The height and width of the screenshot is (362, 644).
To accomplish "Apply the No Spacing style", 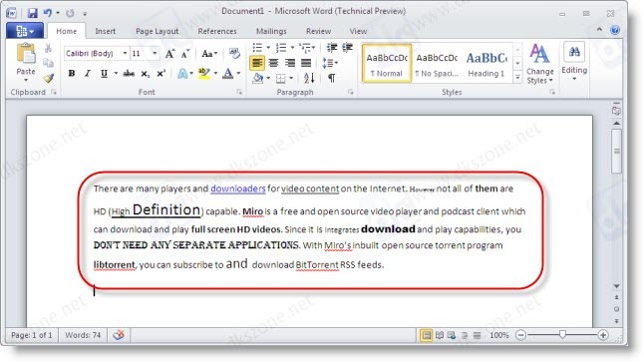I will [x=437, y=64].
